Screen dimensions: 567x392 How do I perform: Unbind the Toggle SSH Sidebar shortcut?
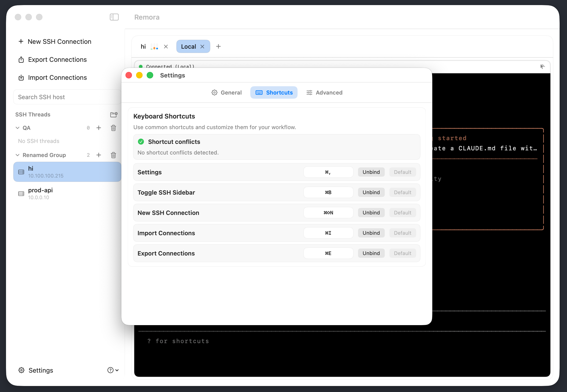[x=371, y=192]
